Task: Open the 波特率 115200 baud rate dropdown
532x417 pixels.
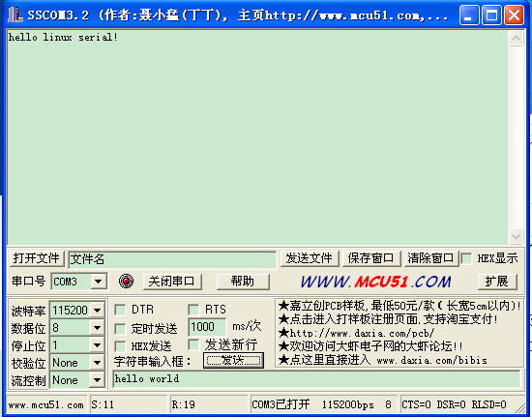Action: tap(97, 311)
